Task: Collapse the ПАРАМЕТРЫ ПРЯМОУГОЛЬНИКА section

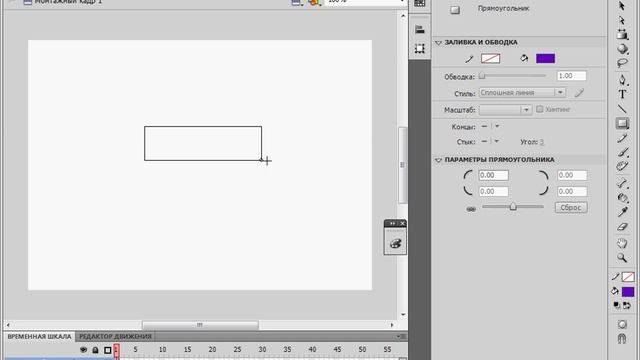Action: [438, 160]
